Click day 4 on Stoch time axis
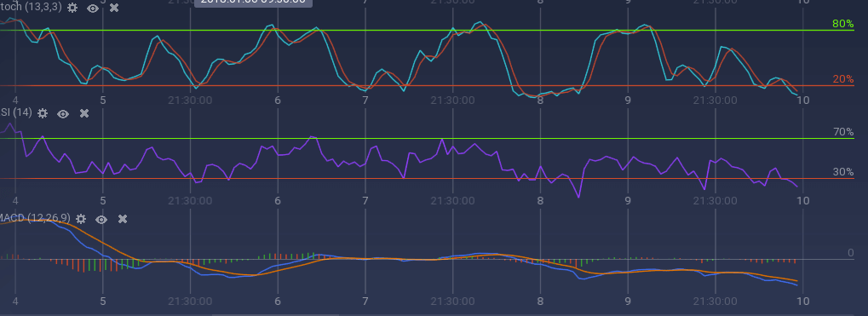 [x=15, y=101]
